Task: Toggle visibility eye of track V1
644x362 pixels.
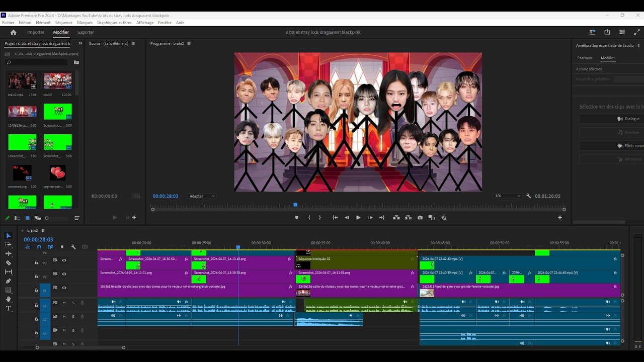Action: [64, 288]
